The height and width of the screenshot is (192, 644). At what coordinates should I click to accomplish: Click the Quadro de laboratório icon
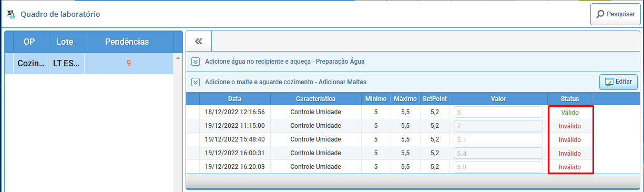[x=11, y=14]
